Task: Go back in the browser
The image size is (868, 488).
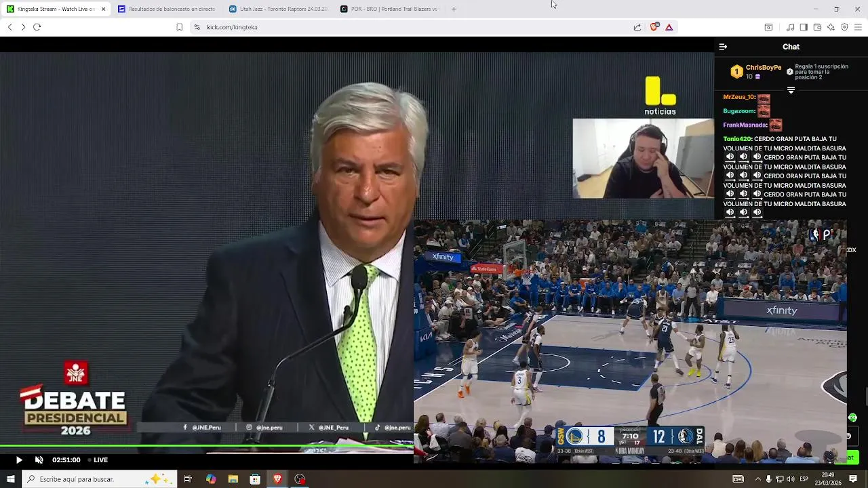Action: [9, 27]
